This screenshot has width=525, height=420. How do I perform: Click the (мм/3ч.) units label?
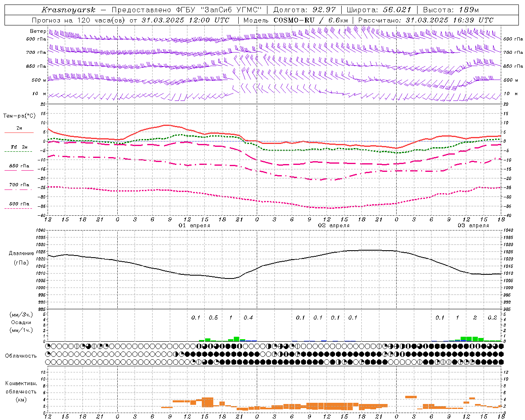(21, 315)
